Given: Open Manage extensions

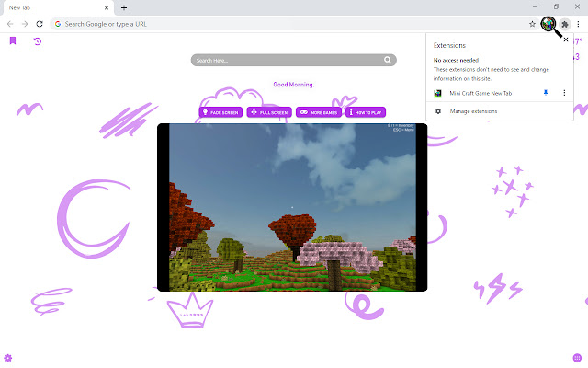Looking at the screenshot, I should tap(500, 111).
